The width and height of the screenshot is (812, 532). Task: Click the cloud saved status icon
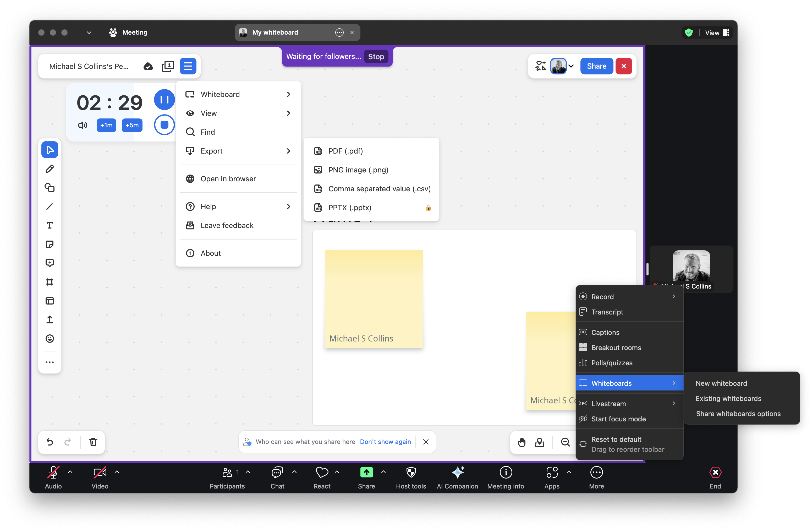coord(148,66)
